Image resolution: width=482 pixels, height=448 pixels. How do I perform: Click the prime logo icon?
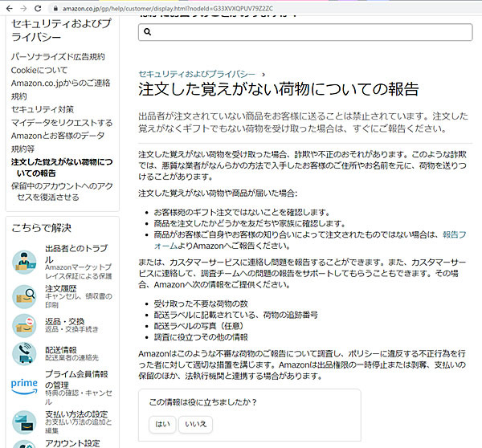coord(24,386)
